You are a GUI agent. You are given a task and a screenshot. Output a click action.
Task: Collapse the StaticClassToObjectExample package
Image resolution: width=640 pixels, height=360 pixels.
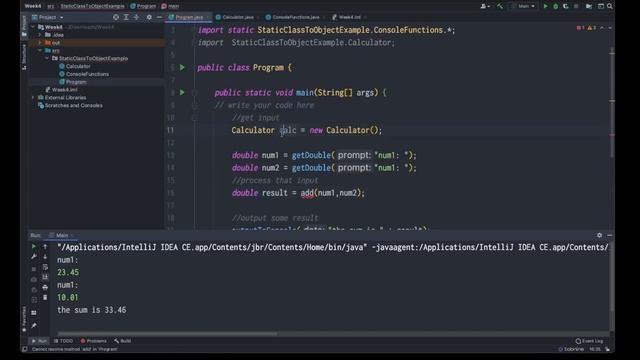tap(47, 58)
